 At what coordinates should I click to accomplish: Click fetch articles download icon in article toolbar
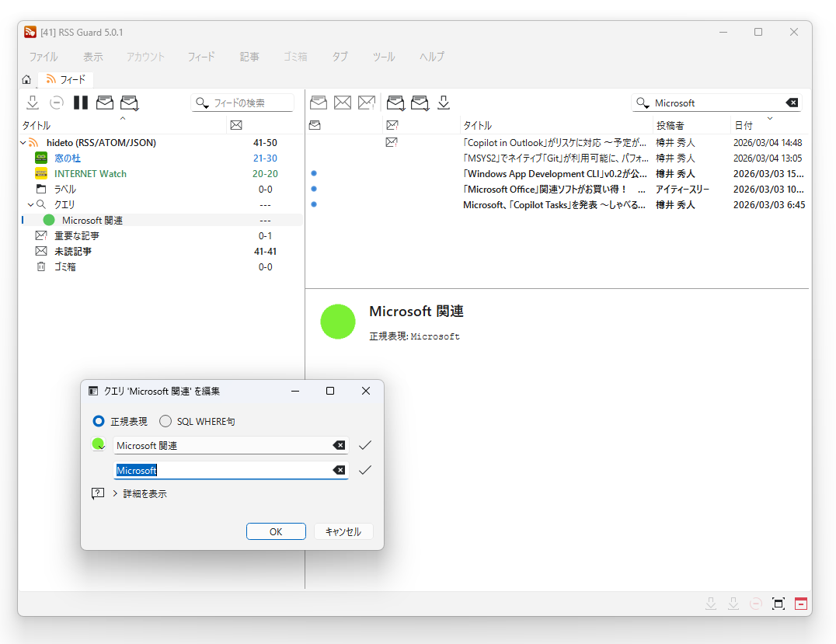click(444, 103)
